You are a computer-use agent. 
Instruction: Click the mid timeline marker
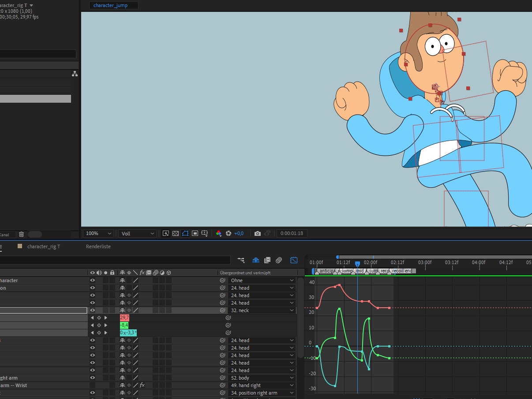pos(360,271)
